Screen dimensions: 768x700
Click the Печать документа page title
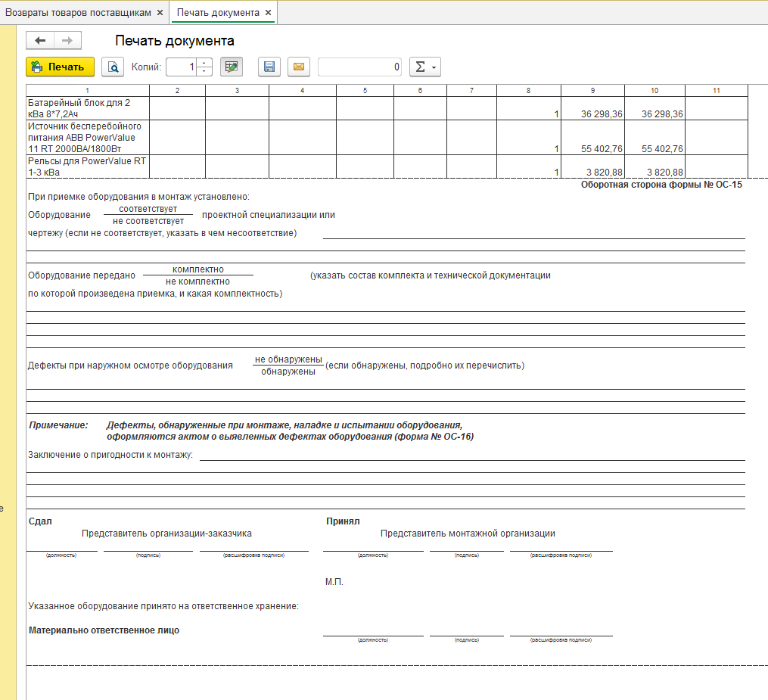175,41
